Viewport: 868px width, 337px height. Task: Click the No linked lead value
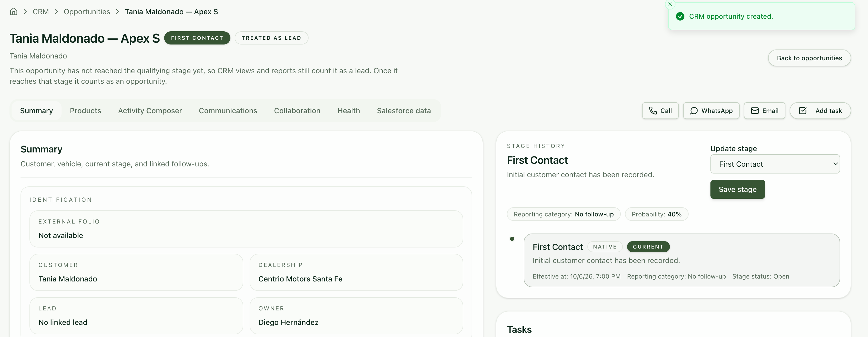[x=63, y=322]
